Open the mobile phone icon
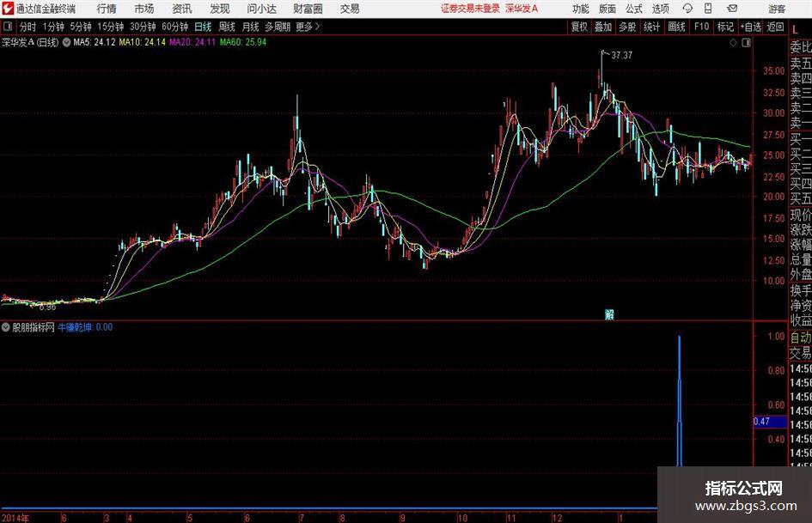The image size is (812, 523). 708,9
